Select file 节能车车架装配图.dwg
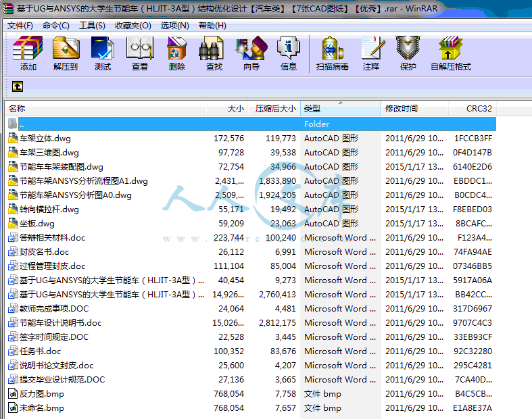The width and height of the screenshot is (532, 419). pos(61,167)
